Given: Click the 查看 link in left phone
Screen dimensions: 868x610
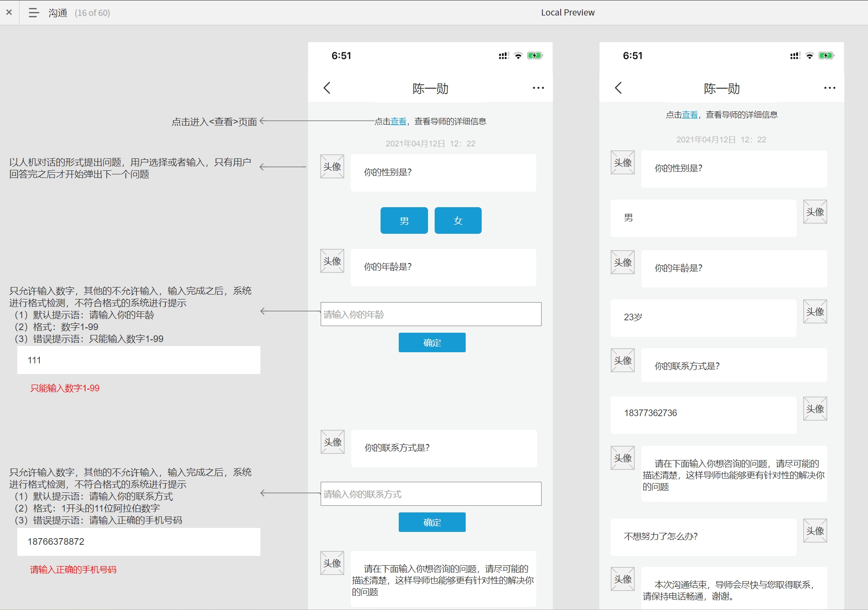Looking at the screenshot, I should (398, 121).
